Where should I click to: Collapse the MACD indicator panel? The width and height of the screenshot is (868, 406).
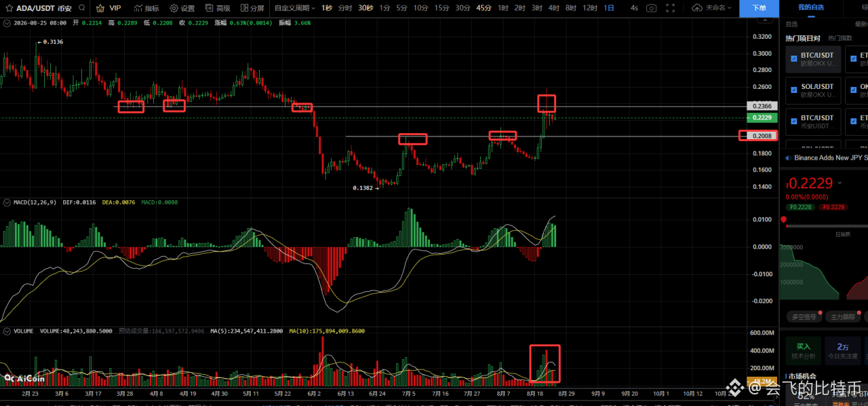[6, 202]
